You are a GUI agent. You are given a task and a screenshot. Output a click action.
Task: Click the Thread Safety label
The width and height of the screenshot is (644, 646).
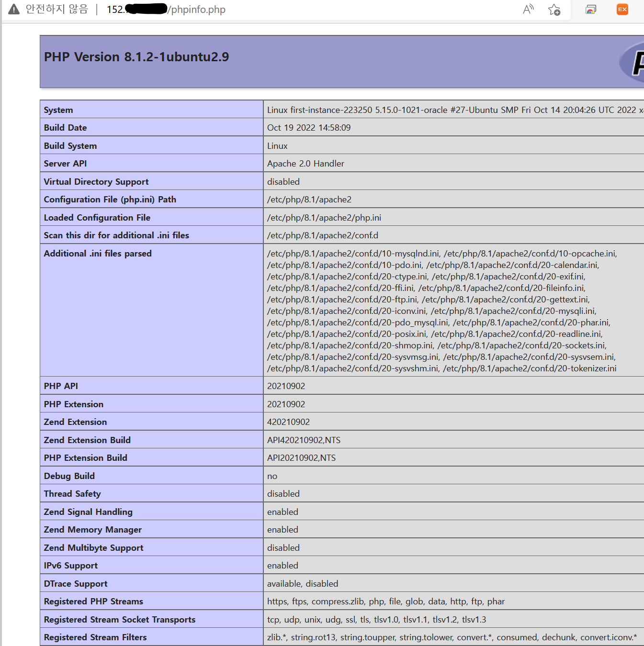coord(72,494)
